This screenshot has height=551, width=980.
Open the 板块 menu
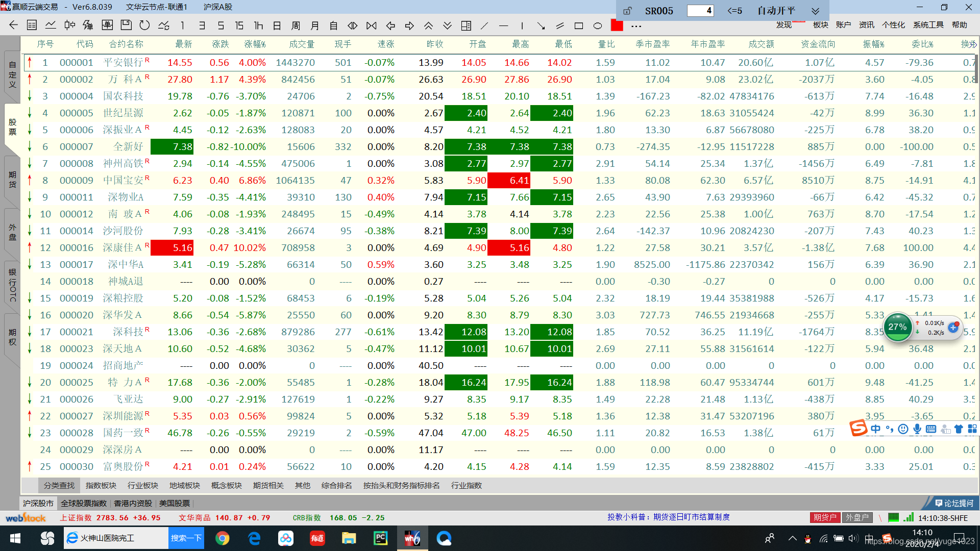[820, 24]
